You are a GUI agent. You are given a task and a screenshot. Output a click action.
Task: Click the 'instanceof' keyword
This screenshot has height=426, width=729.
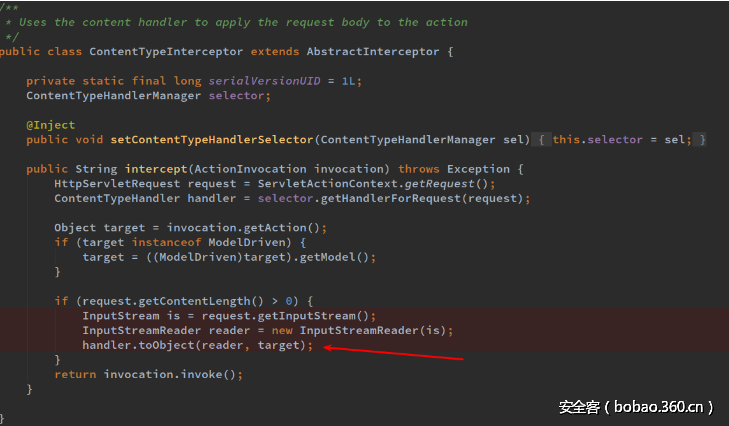[x=166, y=242]
